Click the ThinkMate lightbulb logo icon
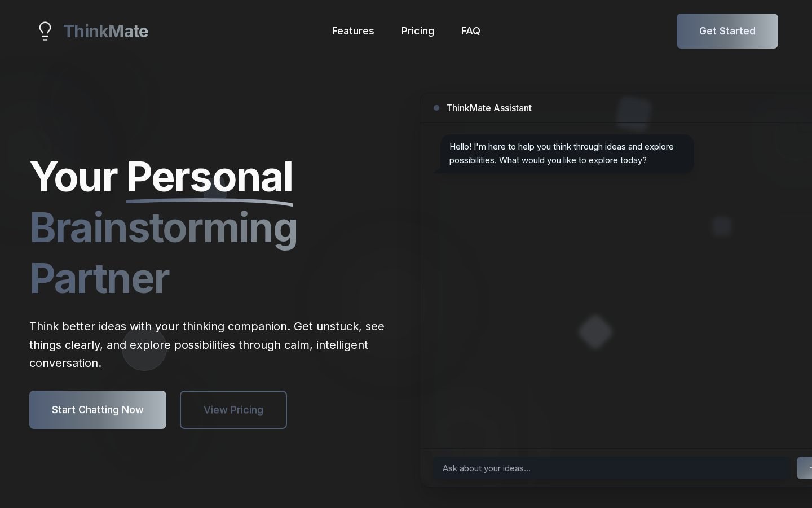Screen dimensions: 812x508 [45, 31]
